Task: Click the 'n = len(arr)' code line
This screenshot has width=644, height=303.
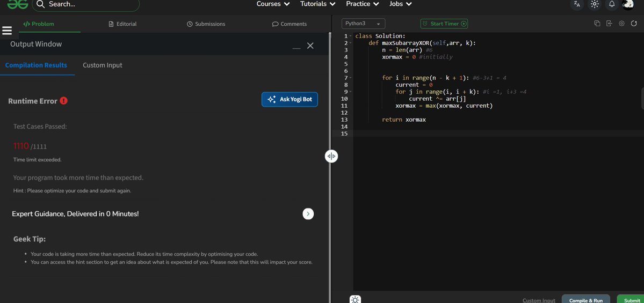Action: click(x=402, y=50)
